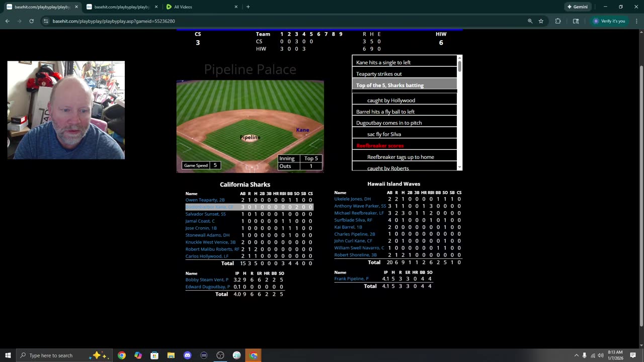Open Jose Cronin, 1B player link

click(201, 228)
